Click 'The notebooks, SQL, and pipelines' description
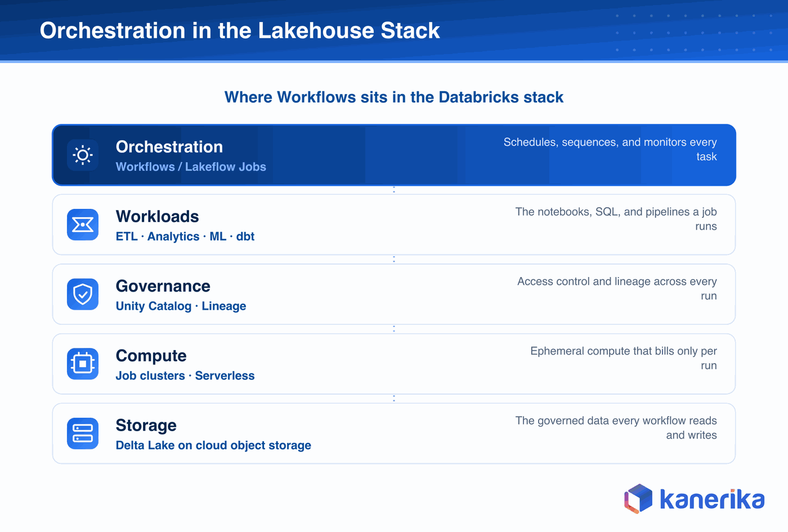 pyautogui.click(x=616, y=219)
